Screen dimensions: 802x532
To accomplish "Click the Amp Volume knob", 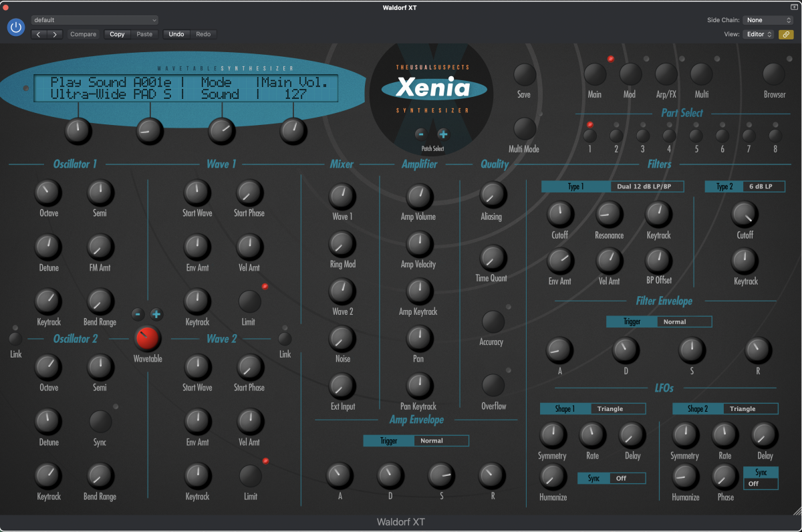I will click(x=419, y=196).
